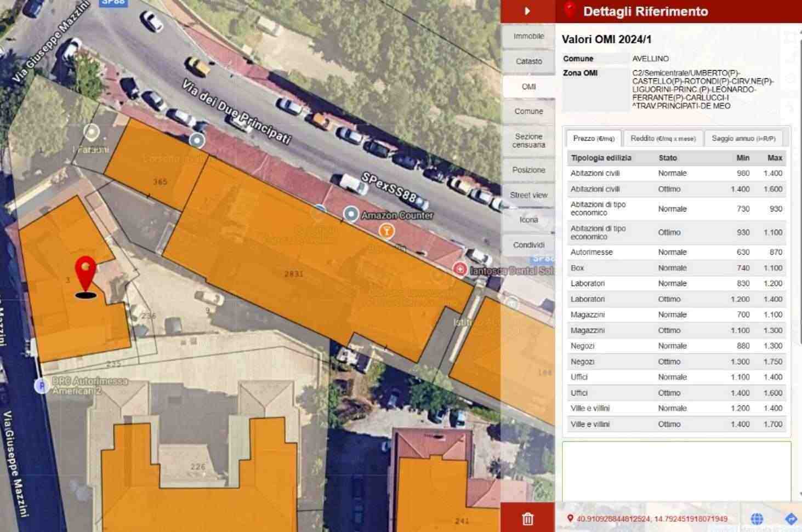
Task: Click the I Faraoni place marker
Action: (91, 132)
